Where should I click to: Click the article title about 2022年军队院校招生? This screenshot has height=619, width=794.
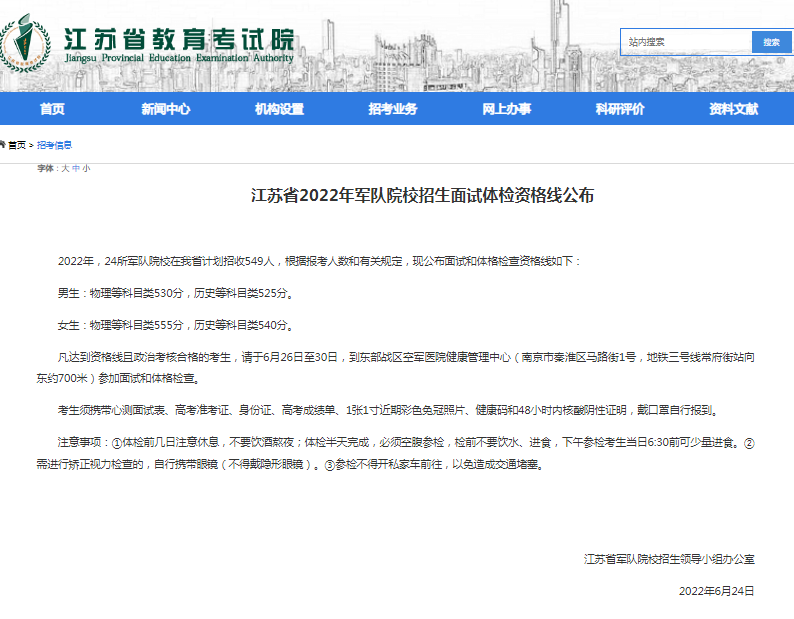tap(422, 196)
